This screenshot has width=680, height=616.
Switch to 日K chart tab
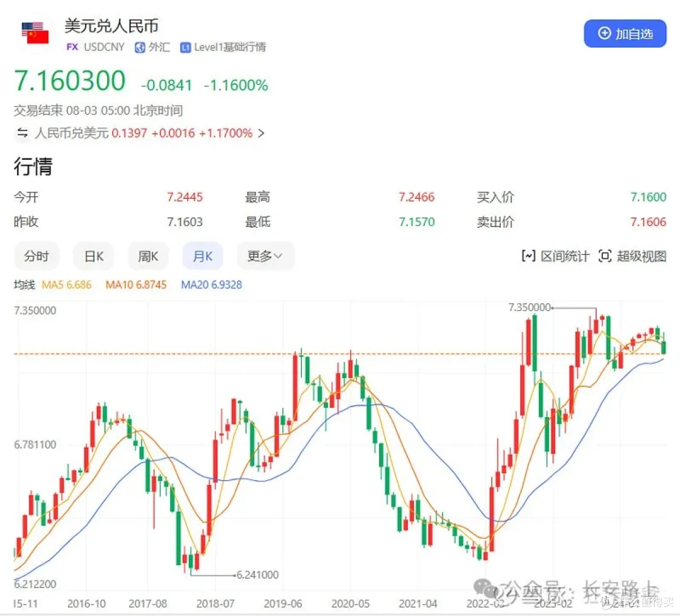pyautogui.click(x=94, y=256)
